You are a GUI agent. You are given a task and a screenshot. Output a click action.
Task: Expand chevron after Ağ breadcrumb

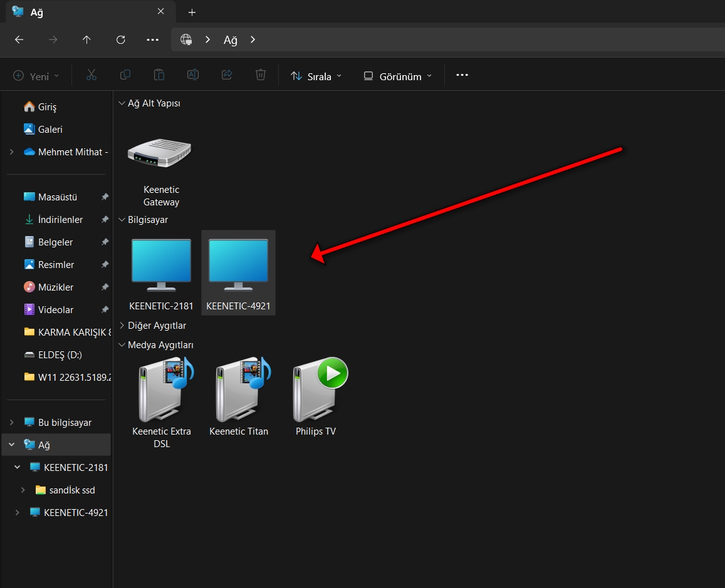[x=253, y=39]
